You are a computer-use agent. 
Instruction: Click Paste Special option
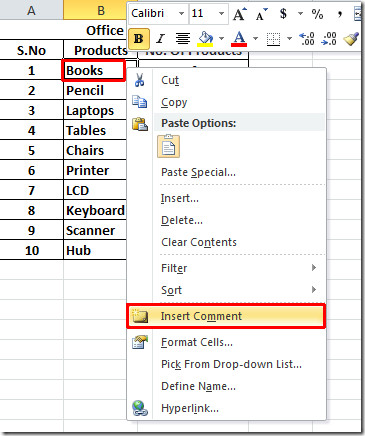tap(198, 172)
